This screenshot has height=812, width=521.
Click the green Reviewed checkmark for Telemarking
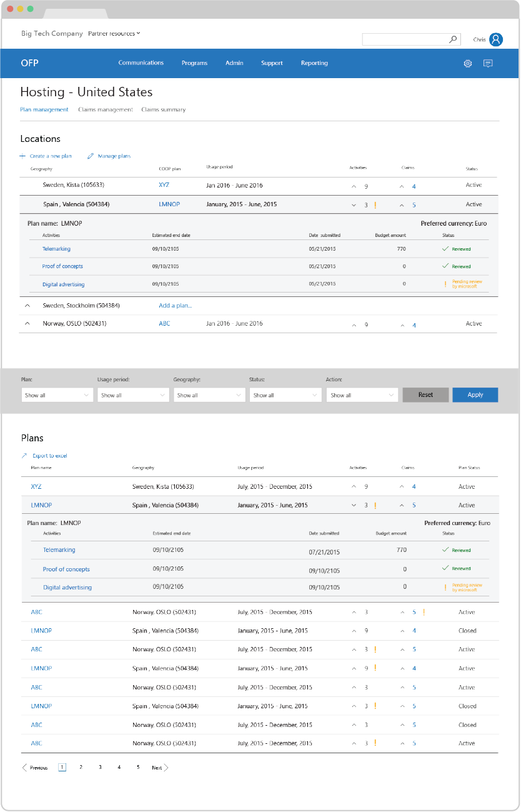click(446, 249)
